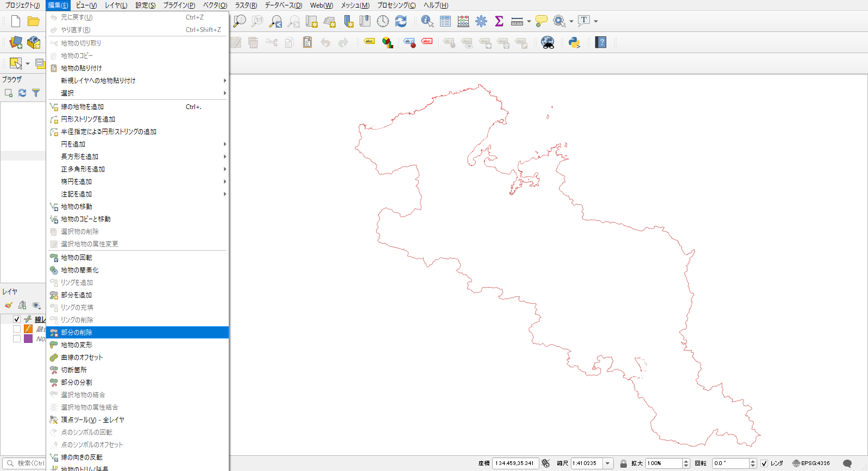Click the Refresh map toolbar icon
The image size is (868, 471).
(x=401, y=21)
